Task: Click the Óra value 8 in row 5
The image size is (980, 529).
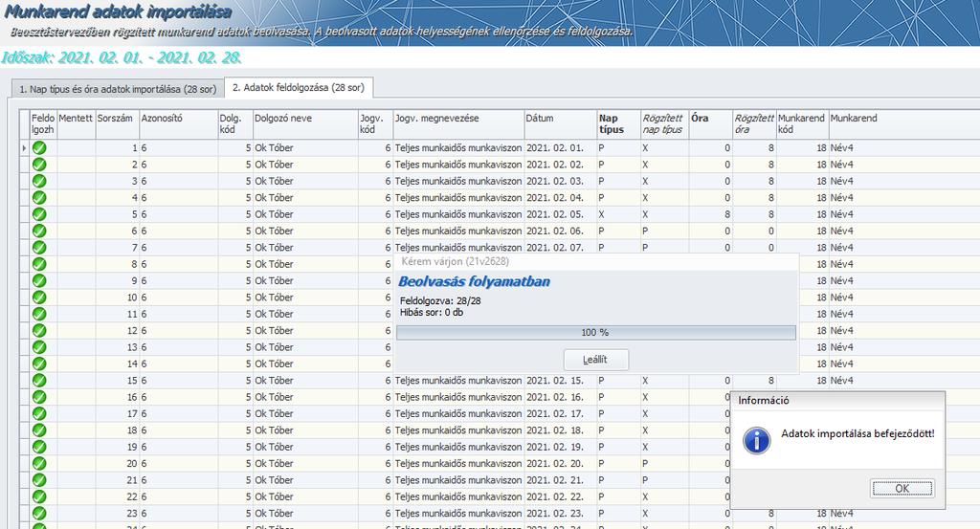Action: pyautogui.click(x=727, y=214)
